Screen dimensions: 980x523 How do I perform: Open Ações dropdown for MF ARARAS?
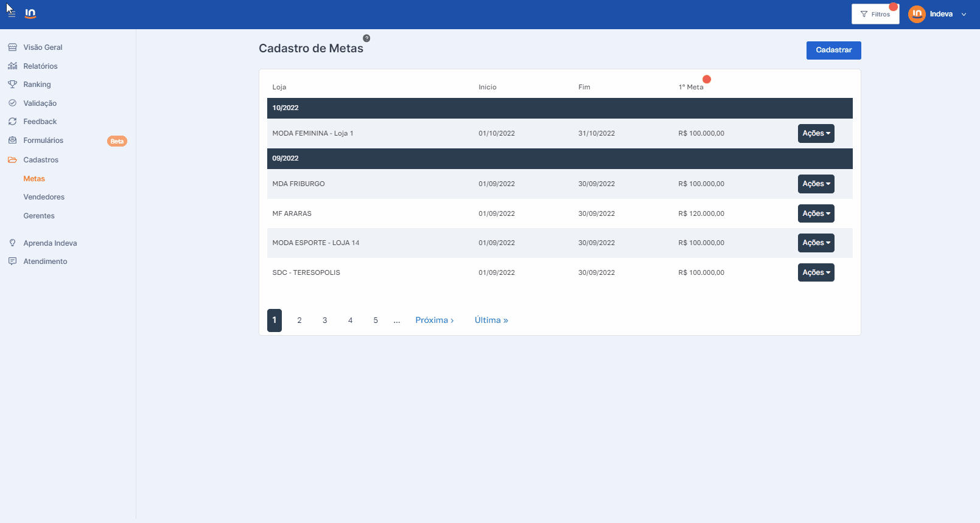pos(816,213)
